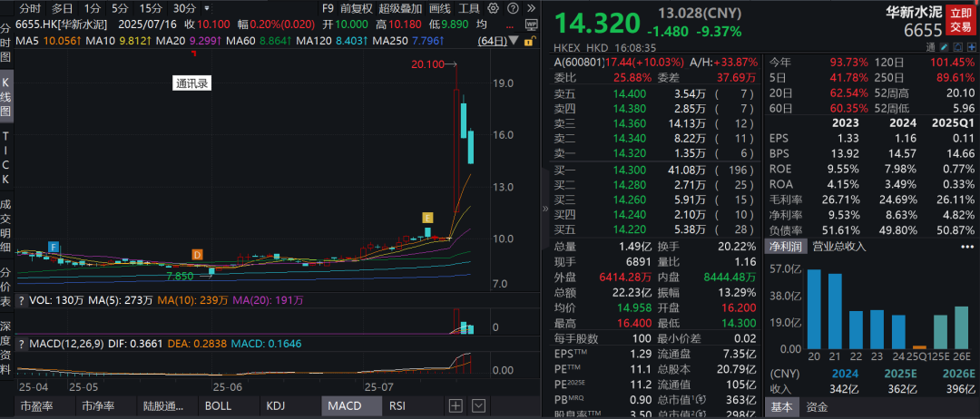Screen dimensions: 980x419
Task: Select the 15分 interval
Action: point(150,9)
